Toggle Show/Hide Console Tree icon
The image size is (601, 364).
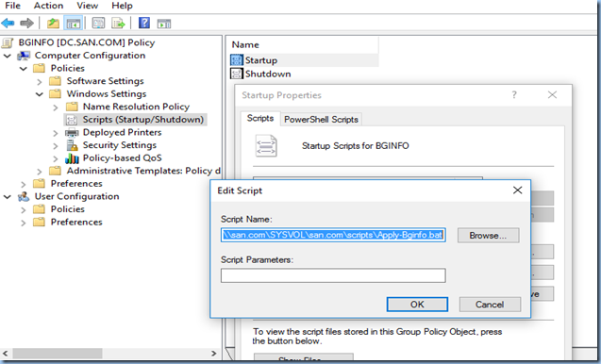click(74, 24)
